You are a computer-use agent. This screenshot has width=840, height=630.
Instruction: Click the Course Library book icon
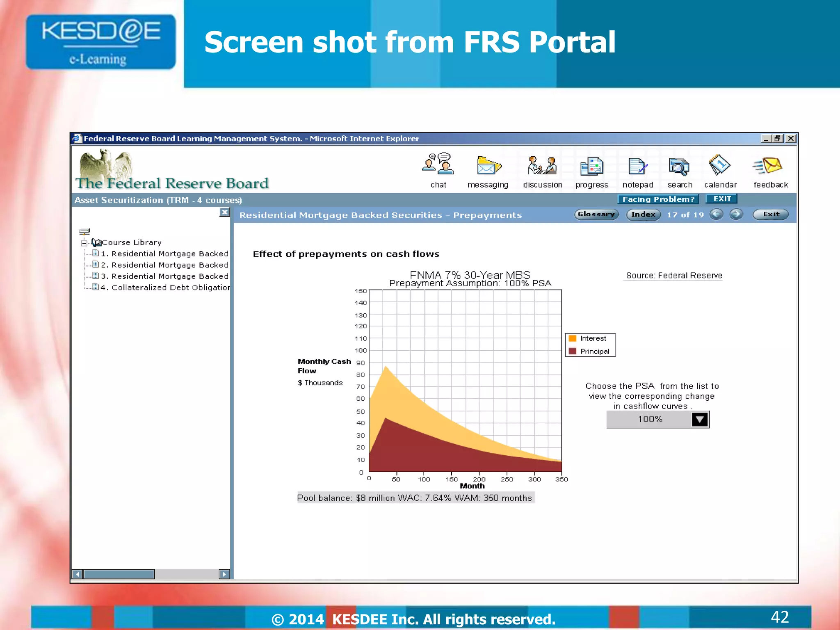tap(96, 242)
